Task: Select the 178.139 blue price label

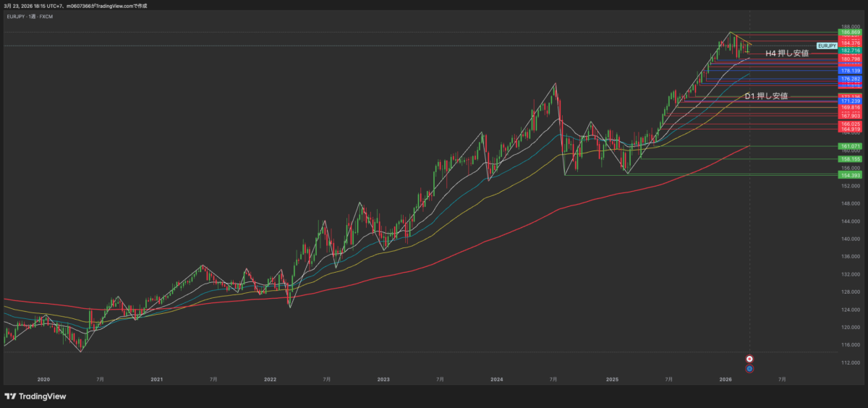Action: pos(849,71)
